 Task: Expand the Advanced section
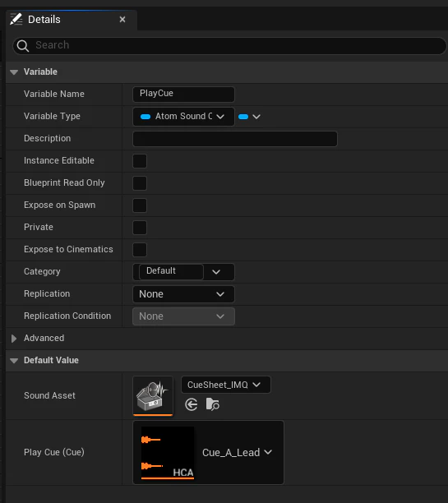coord(14,339)
